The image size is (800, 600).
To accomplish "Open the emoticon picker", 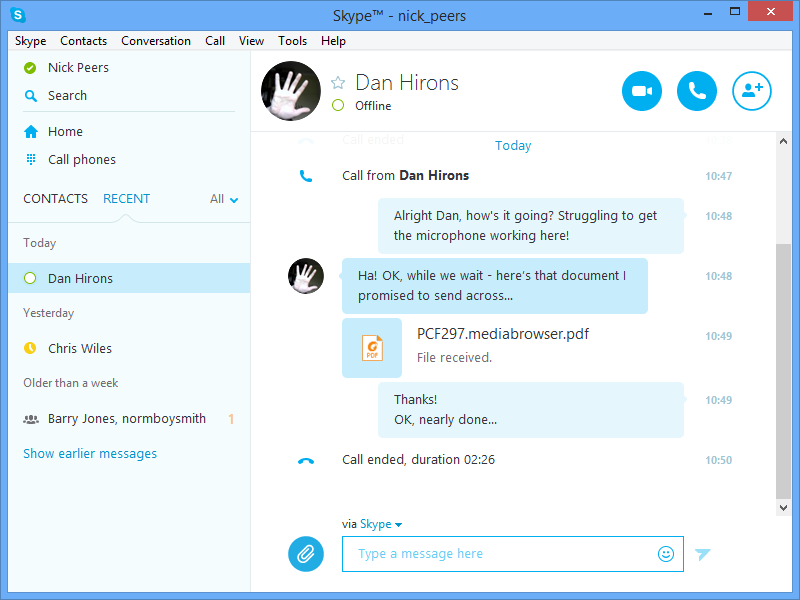I will click(666, 553).
